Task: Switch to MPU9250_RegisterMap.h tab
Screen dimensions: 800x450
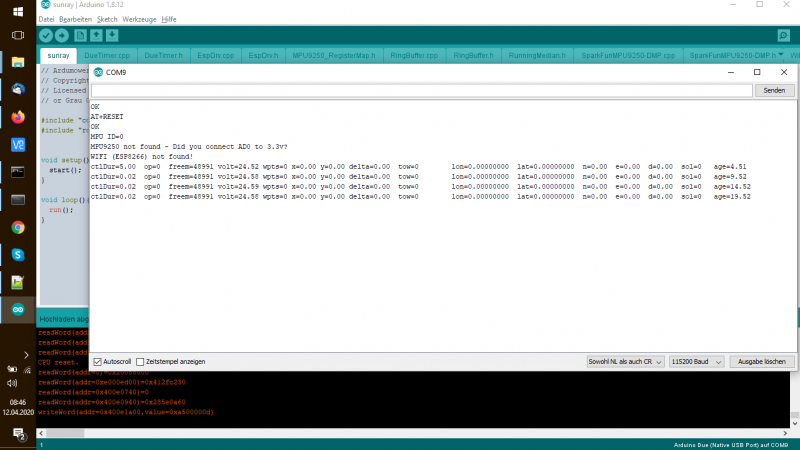Action: pos(334,55)
